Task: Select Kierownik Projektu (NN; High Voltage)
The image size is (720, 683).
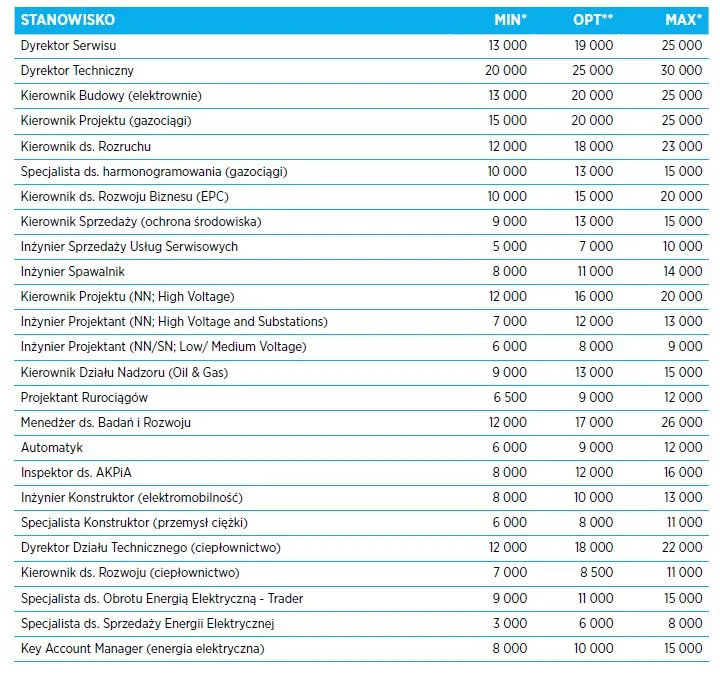Action: pyautogui.click(x=127, y=297)
